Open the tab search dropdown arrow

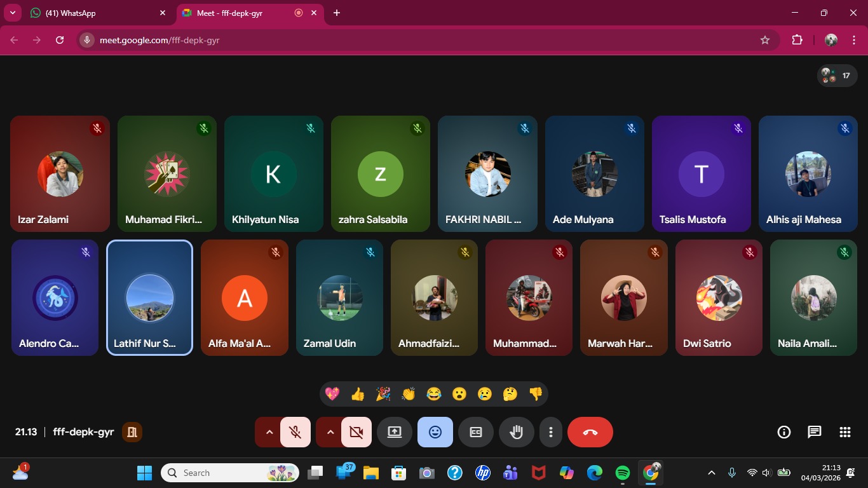pos(12,13)
